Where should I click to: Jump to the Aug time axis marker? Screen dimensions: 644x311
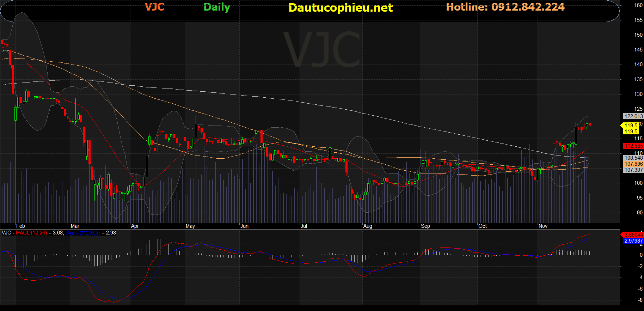click(367, 226)
